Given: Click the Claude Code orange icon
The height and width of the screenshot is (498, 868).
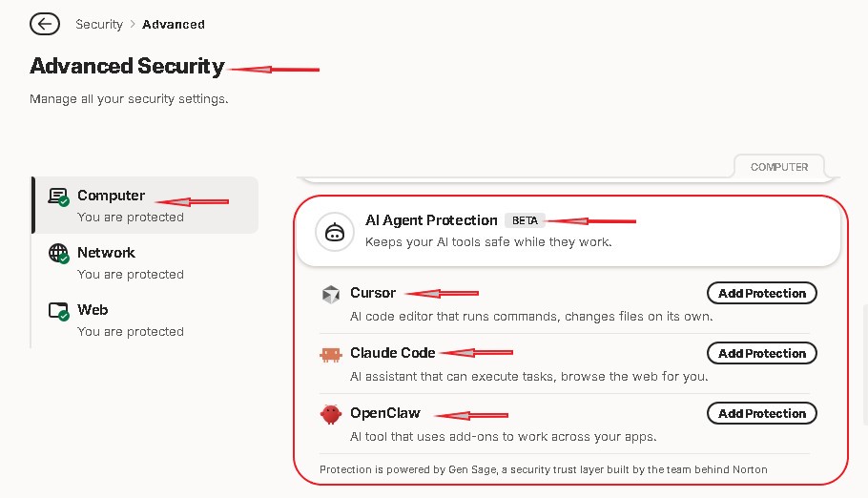Looking at the screenshot, I should click(330, 354).
